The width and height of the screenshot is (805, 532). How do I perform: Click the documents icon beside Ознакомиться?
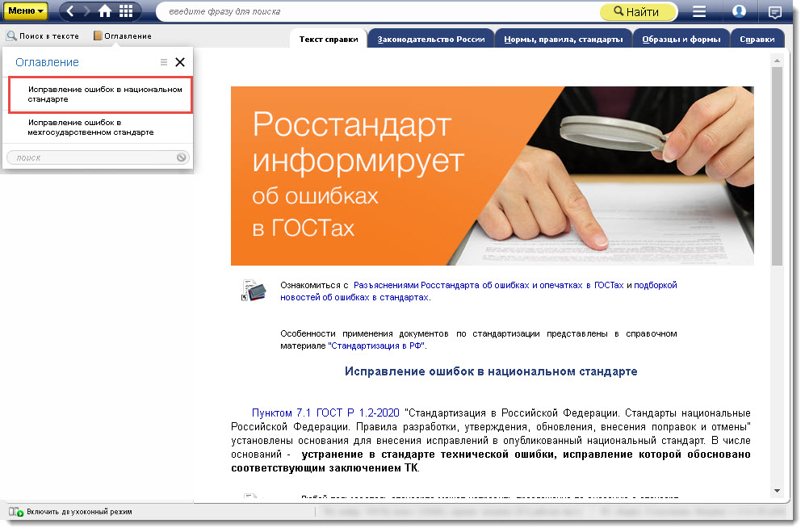[x=254, y=290]
